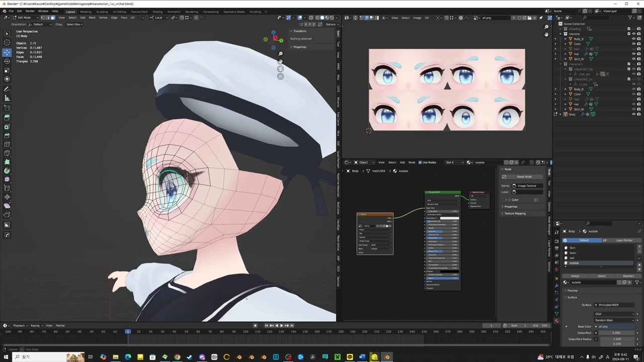Open the Modifiers wrench properties tab

[556, 286]
